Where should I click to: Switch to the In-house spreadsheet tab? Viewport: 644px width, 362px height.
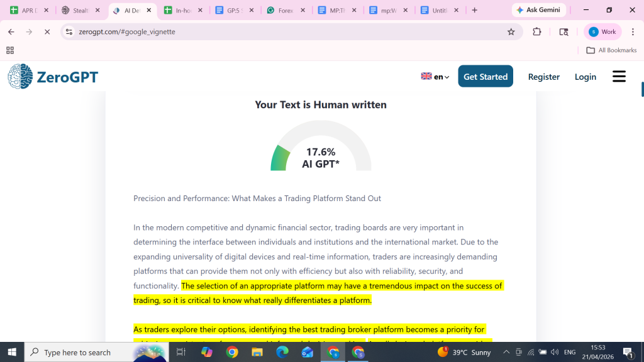[184, 11]
